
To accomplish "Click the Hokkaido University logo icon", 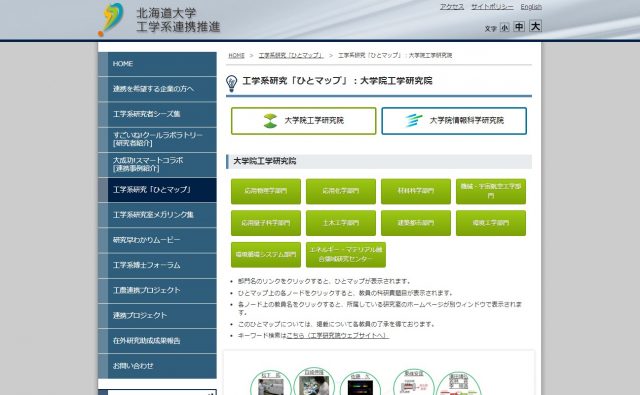I will [x=111, y=19].
